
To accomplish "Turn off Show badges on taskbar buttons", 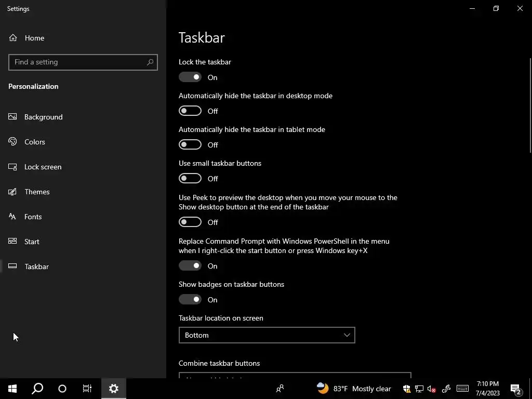I will coord(190,299).
